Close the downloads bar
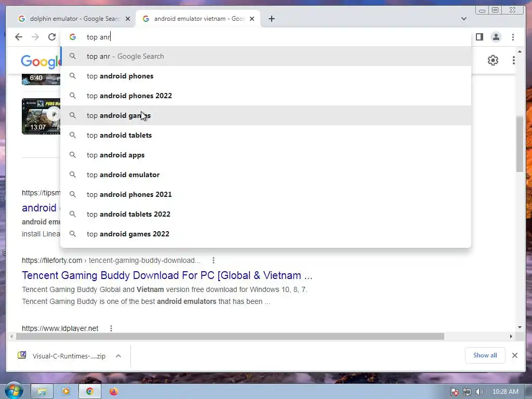This screenshot has width=532, height=399. 515,355
